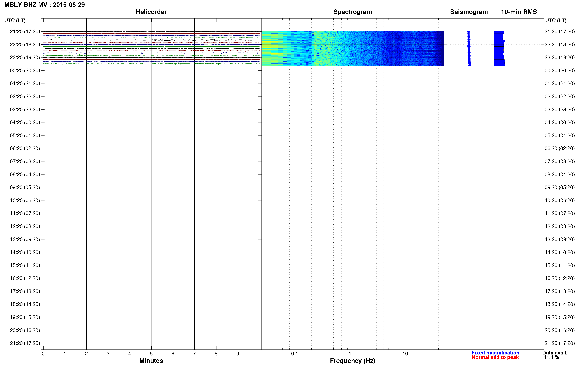The image size is (588, 368).
Task: Click the '10-min RMS' panel heading
Action: pos(519,12)
